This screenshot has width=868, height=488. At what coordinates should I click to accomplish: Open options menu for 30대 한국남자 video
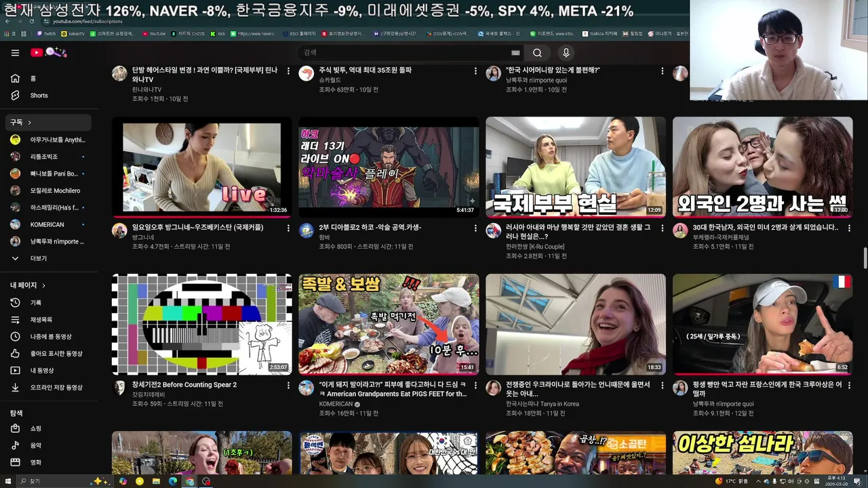(x=849, y=228)
